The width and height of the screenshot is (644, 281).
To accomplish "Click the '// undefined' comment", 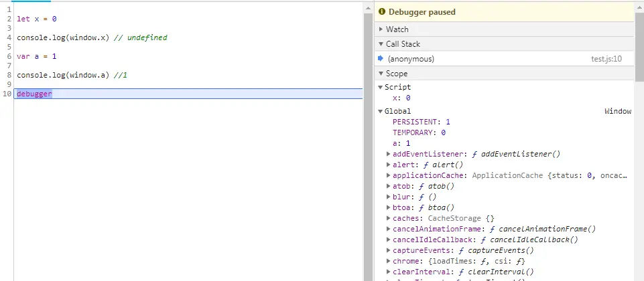I will pyautogui.click(x=141, y=37).
